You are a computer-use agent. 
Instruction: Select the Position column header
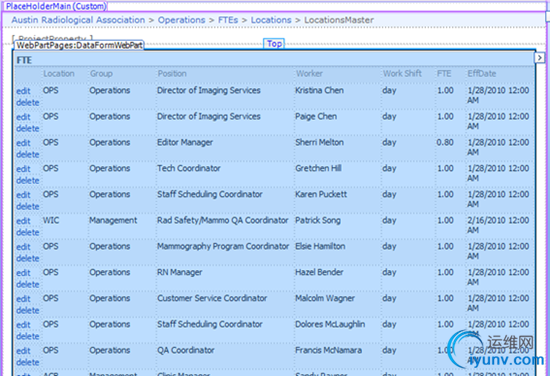[172, 74]
